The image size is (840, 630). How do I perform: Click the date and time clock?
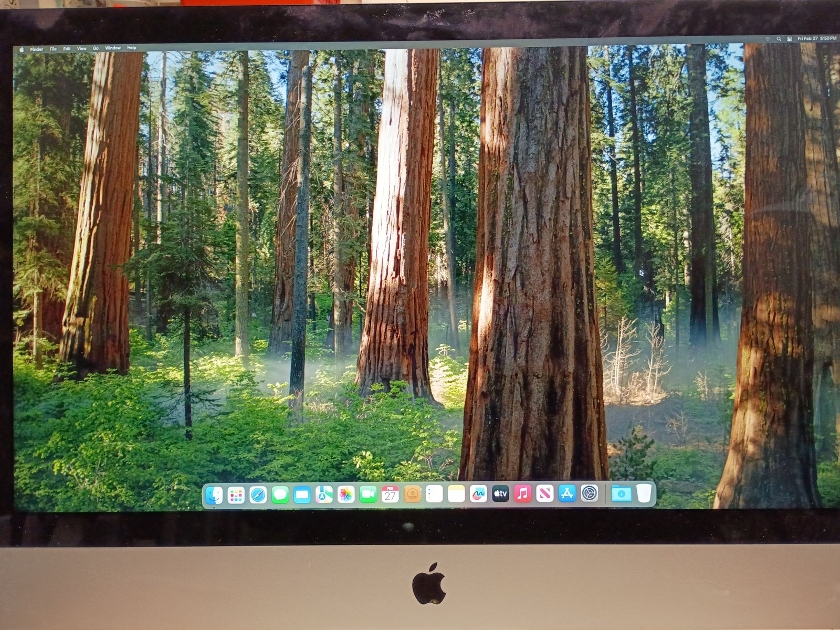pos(816,38)
